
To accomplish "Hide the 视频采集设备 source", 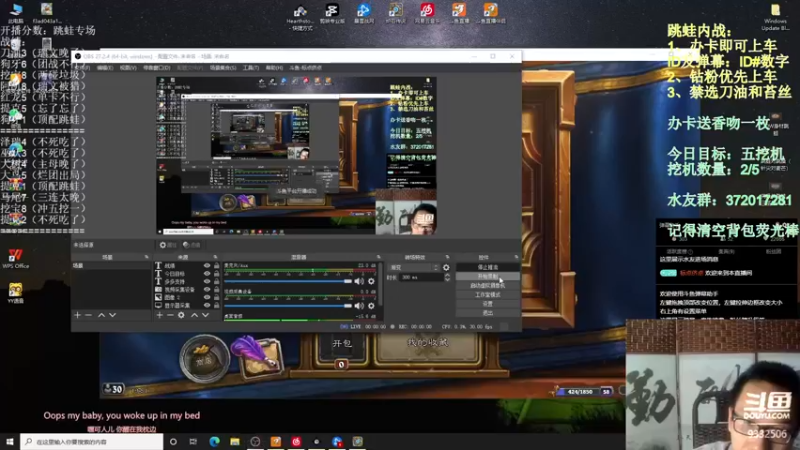I will coord(207,289).
